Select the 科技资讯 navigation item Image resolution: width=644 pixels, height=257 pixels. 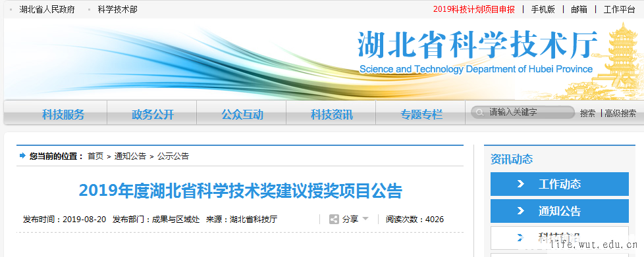point(332,114)
